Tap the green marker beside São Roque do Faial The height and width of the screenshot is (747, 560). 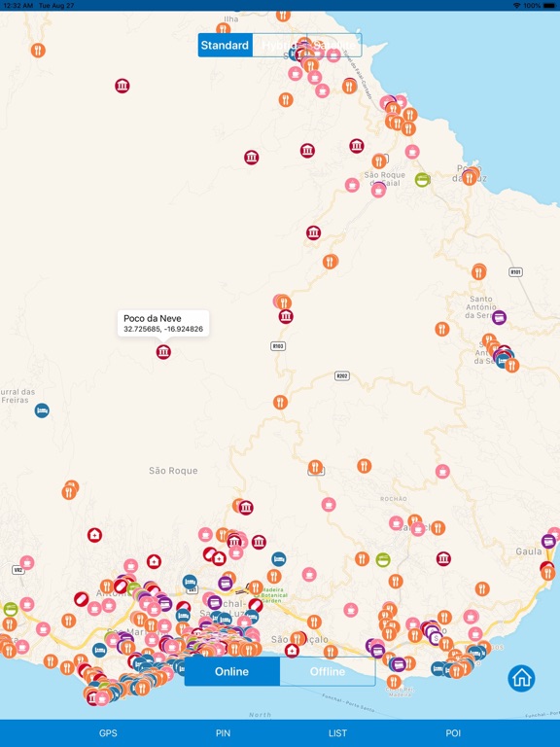[x=422, y=180]
